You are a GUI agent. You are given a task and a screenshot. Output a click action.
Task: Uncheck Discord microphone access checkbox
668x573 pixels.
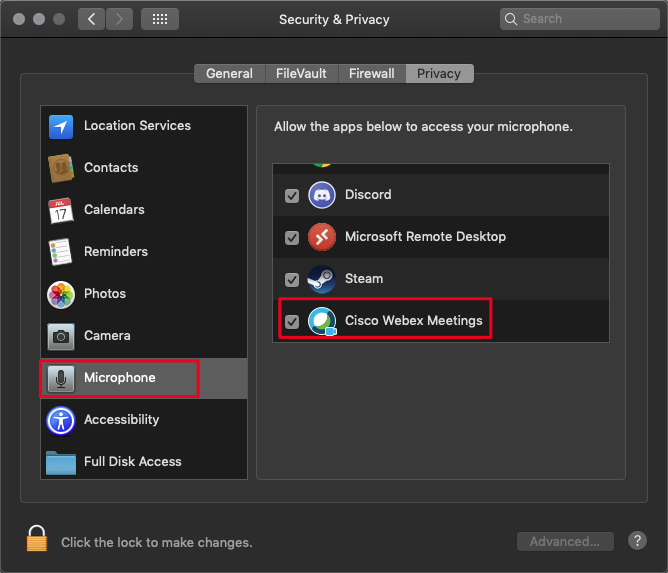click(x=292, y=196)
